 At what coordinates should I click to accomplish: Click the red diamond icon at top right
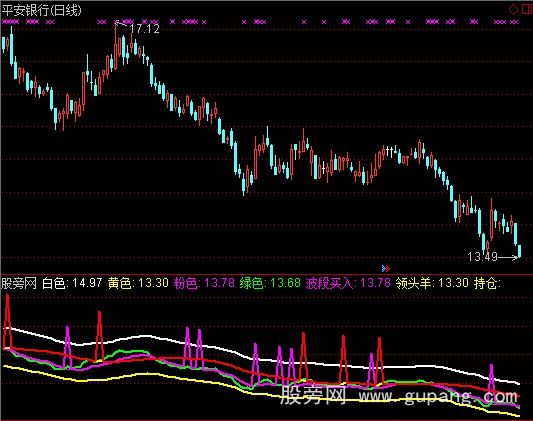[x=513, y=10]
